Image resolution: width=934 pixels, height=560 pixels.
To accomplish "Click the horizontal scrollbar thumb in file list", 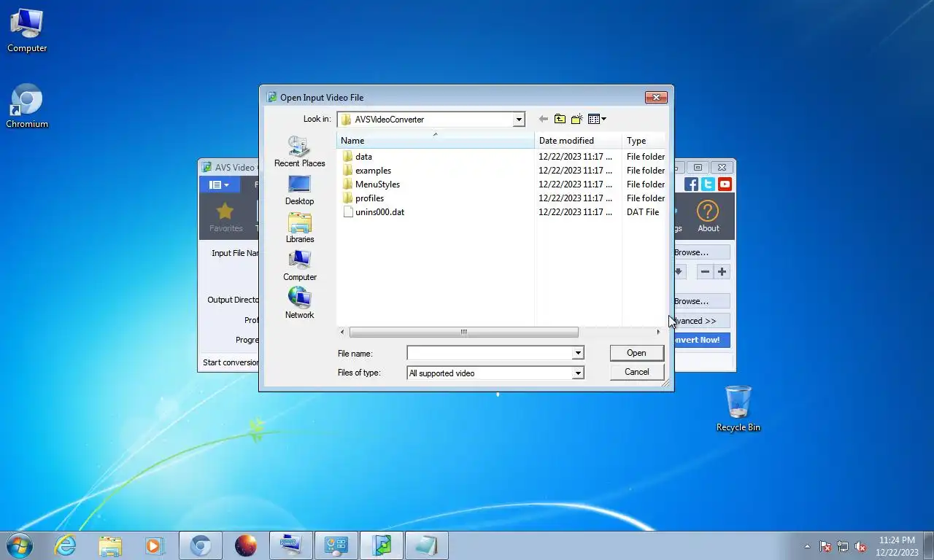I will [x=463, y=332].
